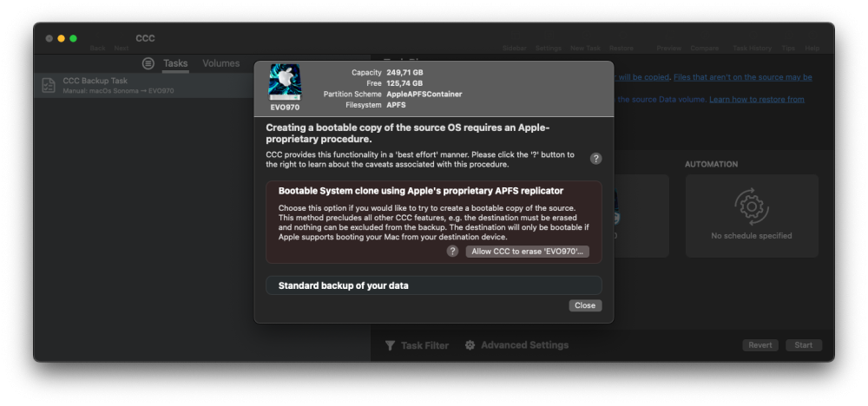
Task: Click the capacity value '249,71 GB'
Action: tap(404, 73)
